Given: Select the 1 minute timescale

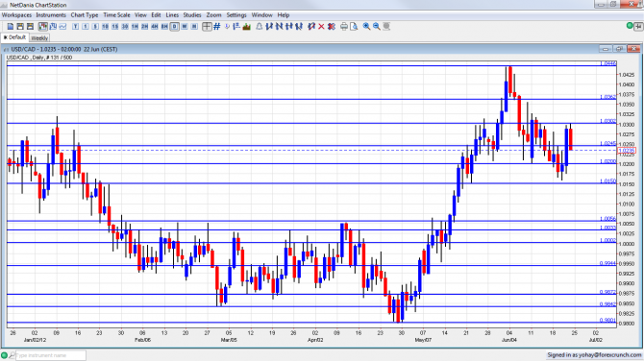Looking at the screenshot, I should click(85, 26).
